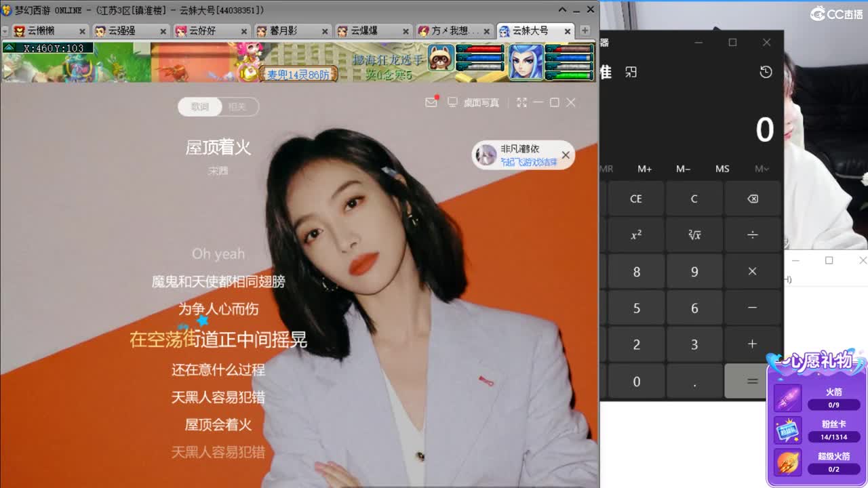Click 粉丝卡 fan card gift icon
Screen dimensions: 868x488
point(788,430)
